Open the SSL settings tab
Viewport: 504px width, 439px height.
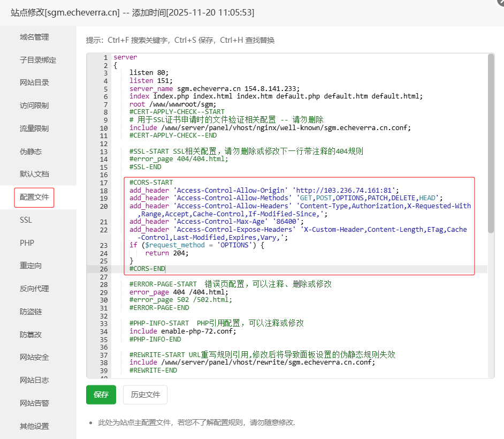click(x=26, y=220)
